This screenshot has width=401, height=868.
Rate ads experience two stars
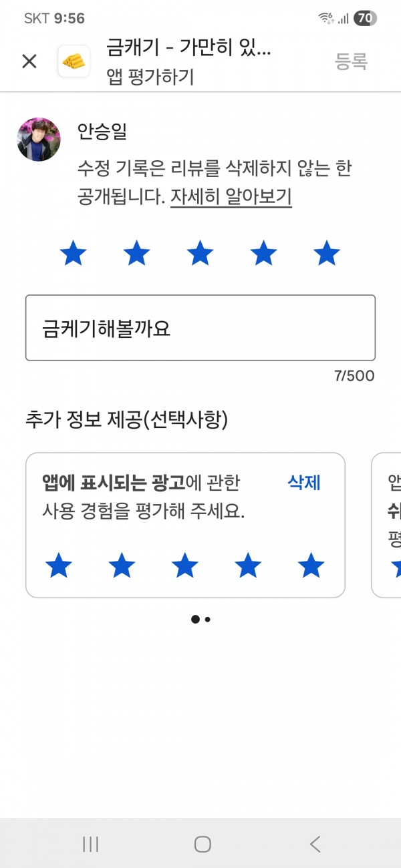[x=122, y=566]
